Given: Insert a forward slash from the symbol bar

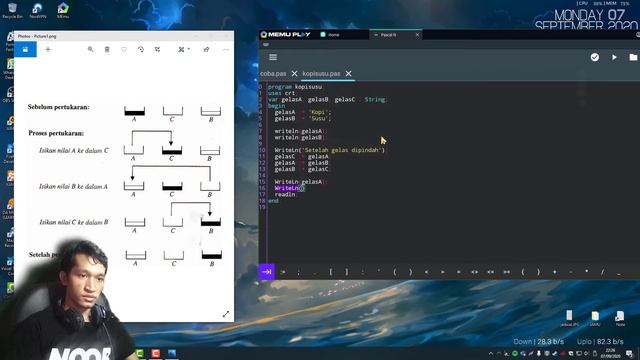Looking at the screenshot, I should click(602, 272).
